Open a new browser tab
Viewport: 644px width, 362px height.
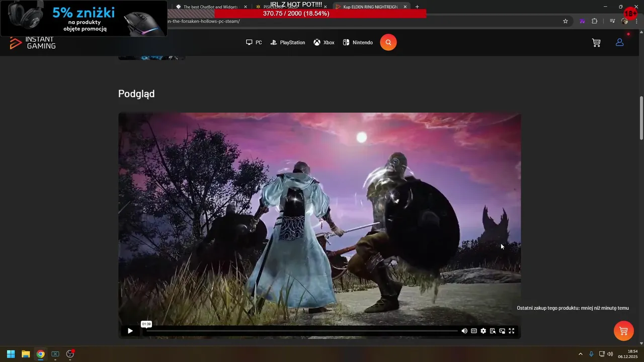tap(417, 7)
